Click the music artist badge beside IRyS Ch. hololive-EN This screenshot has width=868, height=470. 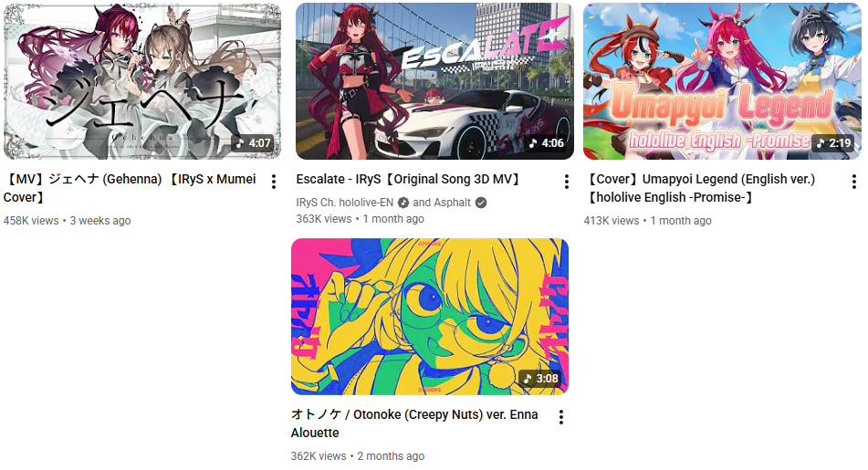click(x=403, y=203)
